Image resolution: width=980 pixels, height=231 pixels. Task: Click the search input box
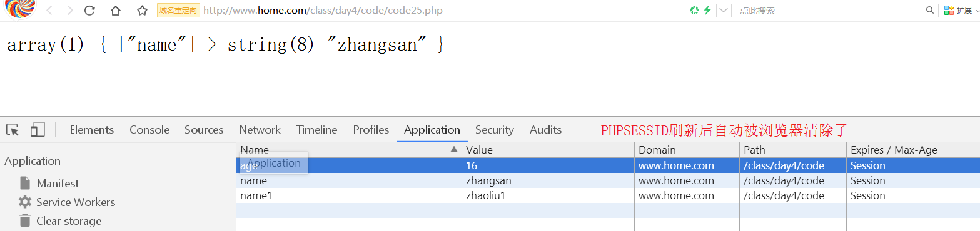pyautogui.click(x=829, y=11)
